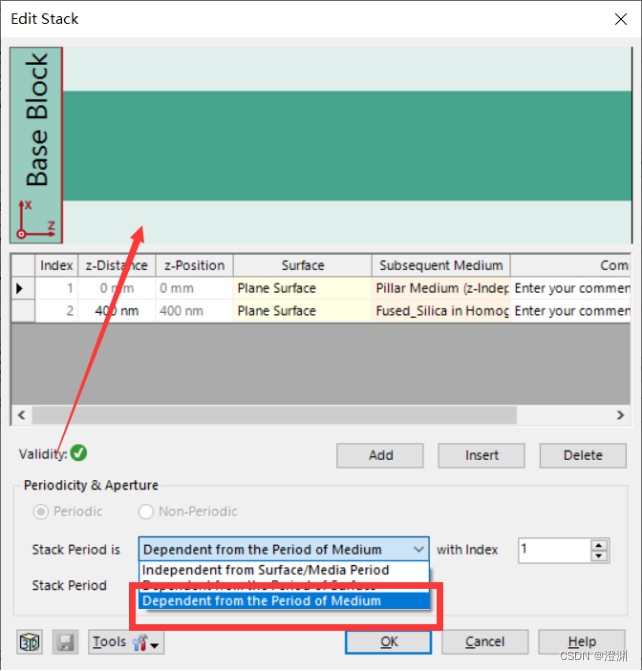Click the Index column header
Viewport: 642px width, 671px height.
click(56, 265)
